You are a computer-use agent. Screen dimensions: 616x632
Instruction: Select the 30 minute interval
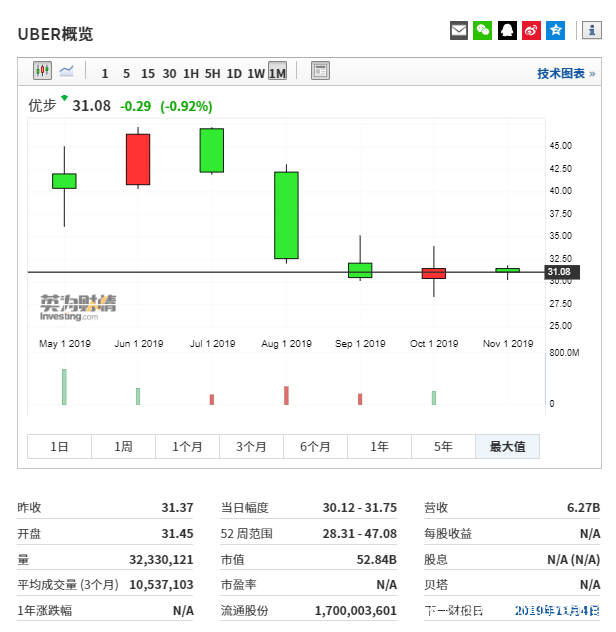click(169, 74)
